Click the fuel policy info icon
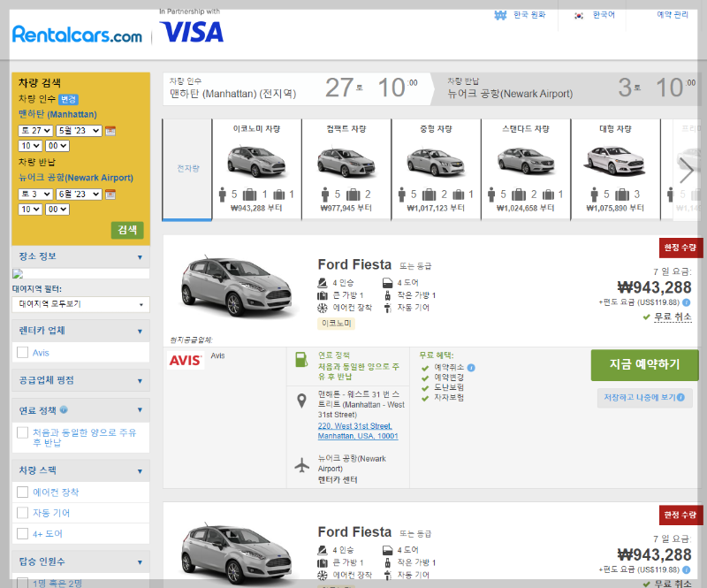Viewport: 707px width, 588px height. pyautogui.click(x=64, y=409)
